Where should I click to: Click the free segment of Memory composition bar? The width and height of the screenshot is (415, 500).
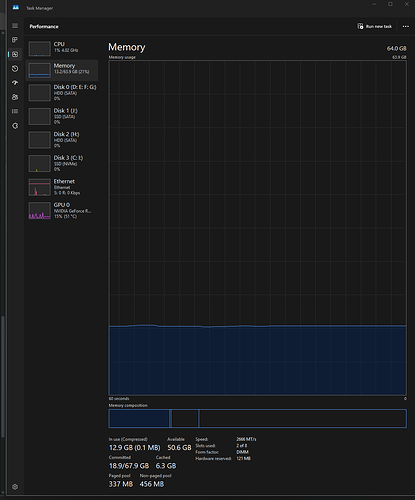point(303,418)
